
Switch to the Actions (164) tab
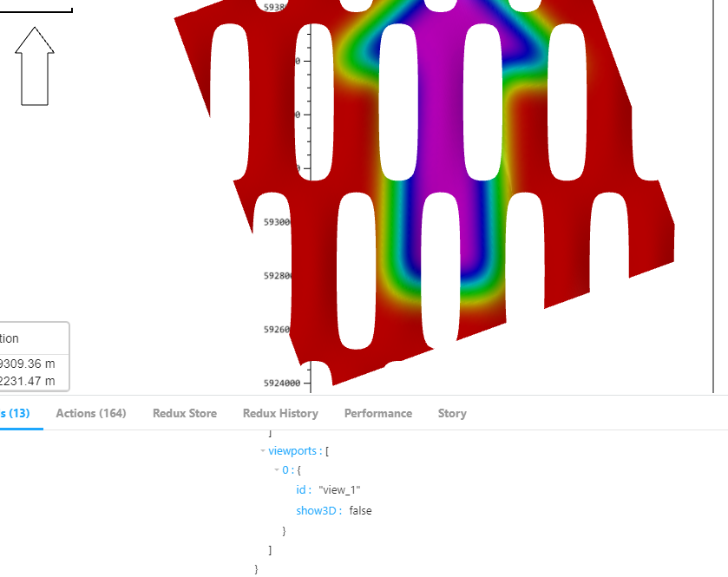(90, 413)
